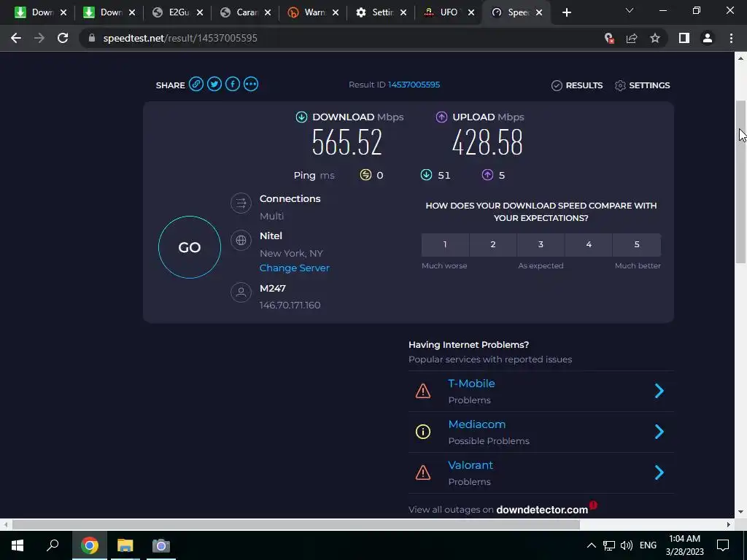The image size is (747, 560).
Task: Click the Connections multi icon
Action: coord(241,203)
